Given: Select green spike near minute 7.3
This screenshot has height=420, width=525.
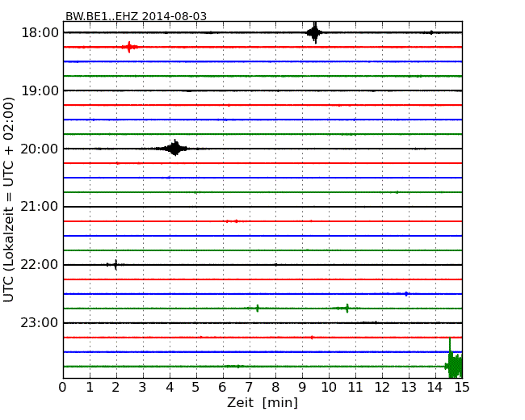Looking at the screenshot, I should [257, 308].
